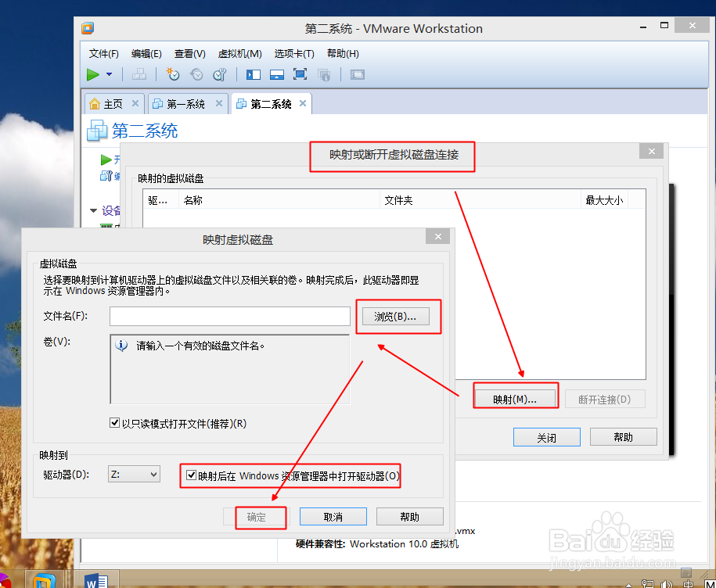Click the Unity mode toolbar icon
716x588 pixels.
324,75
